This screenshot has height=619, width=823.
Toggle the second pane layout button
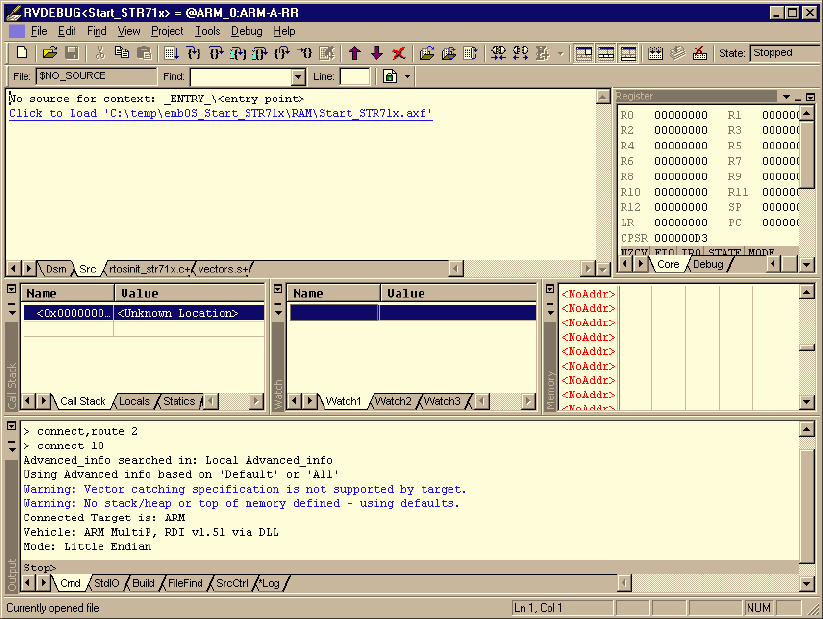tap(606, 53)
